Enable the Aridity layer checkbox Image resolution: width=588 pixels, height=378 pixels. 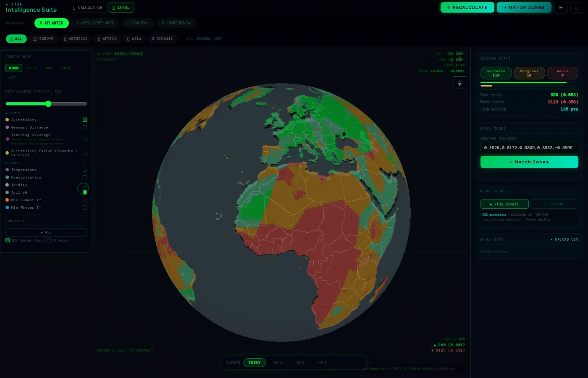[85, 185]
